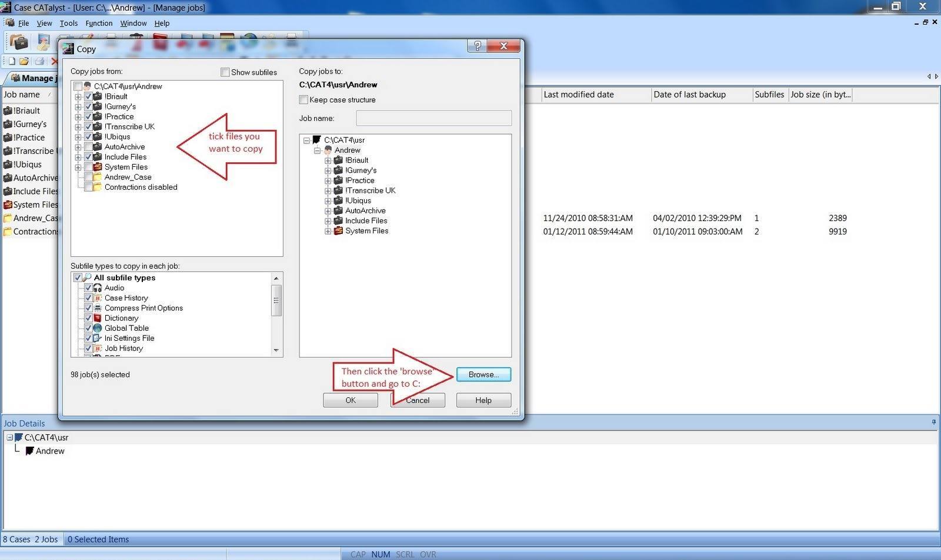941x560 pixels.
Task: Expand !Practice in the source tree
Action: click(78, 116)
